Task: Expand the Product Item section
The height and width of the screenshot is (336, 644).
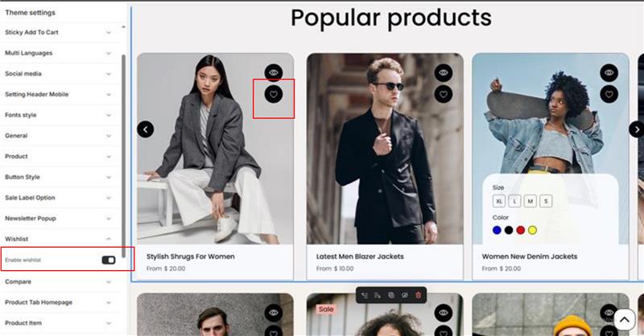Action: coord(60,323)
